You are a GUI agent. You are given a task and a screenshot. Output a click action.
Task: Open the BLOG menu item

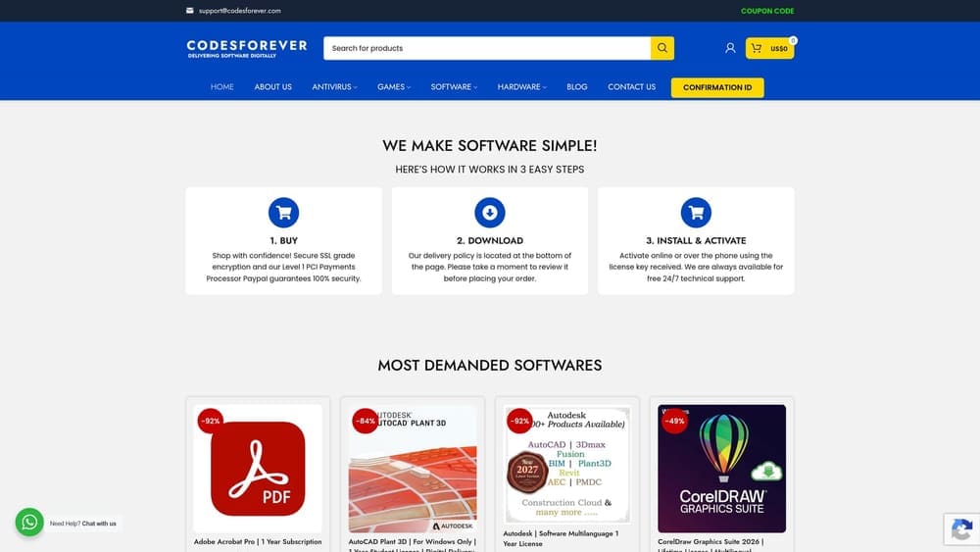(577, 87)
